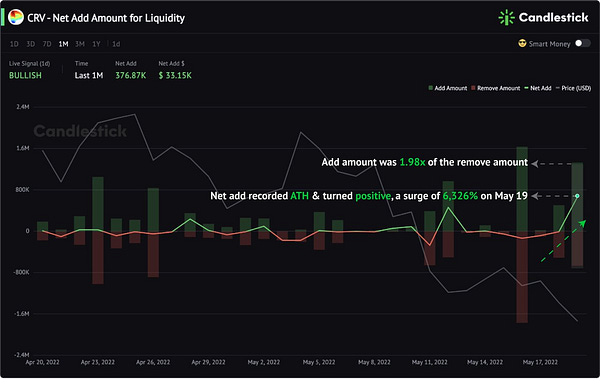Select the 1D time range tab
This screenshot has width=600, height=379.
coord(14,44)
